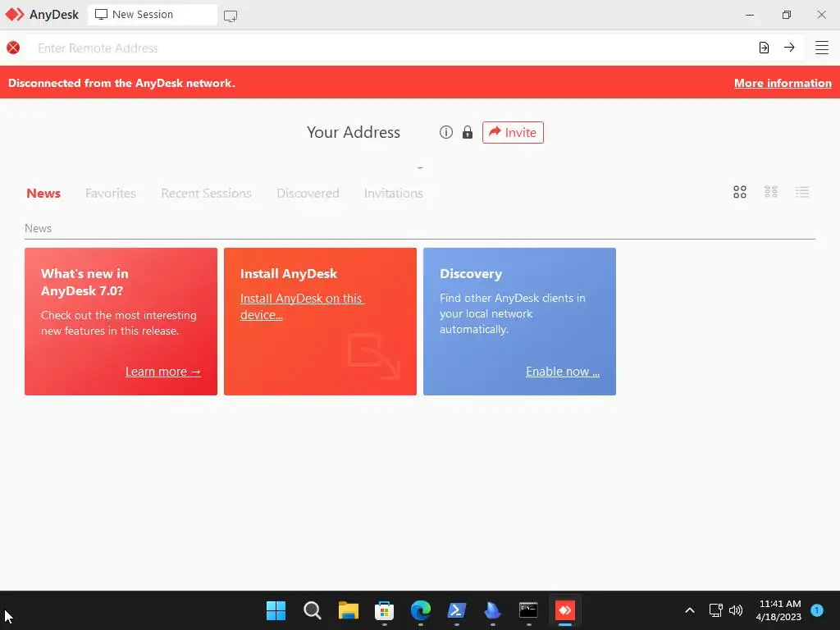Click Install AnyDesk on this device link

[302, 307]
